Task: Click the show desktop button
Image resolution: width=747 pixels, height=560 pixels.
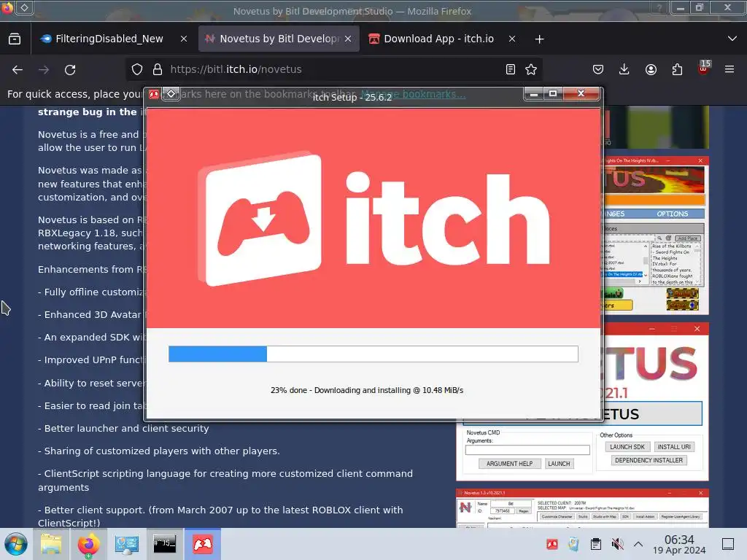Action: [728, 544]
